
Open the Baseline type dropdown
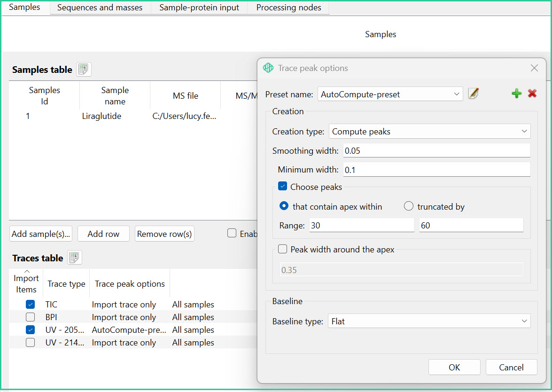click(x=429, y=321)
